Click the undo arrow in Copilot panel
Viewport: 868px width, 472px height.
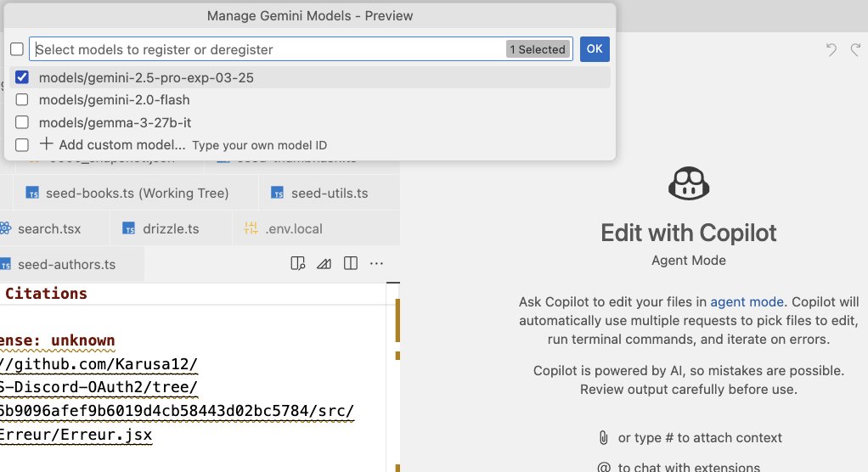[x=831, y=50]
